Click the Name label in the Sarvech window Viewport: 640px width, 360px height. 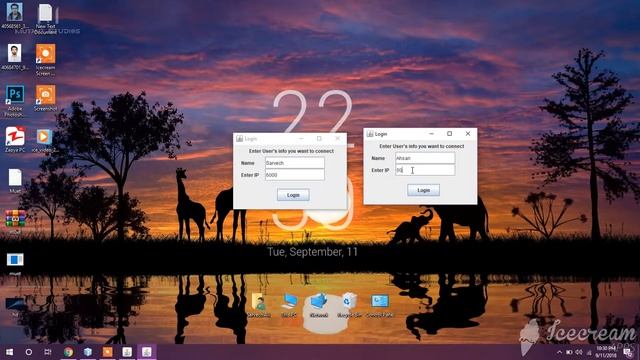pyautogui.click(x=247, y=163)
